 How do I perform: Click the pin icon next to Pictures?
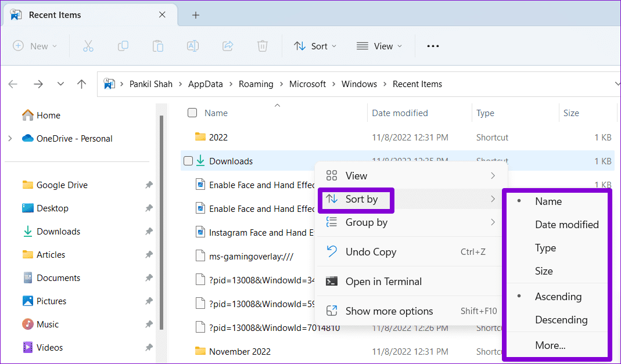pos(149,301)
